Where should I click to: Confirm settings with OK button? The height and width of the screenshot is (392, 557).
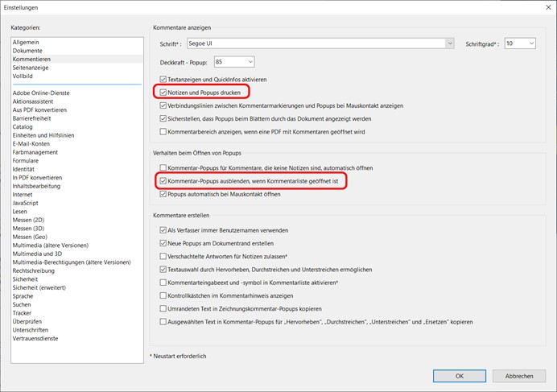pyautogui.click(x=460, y=376)
